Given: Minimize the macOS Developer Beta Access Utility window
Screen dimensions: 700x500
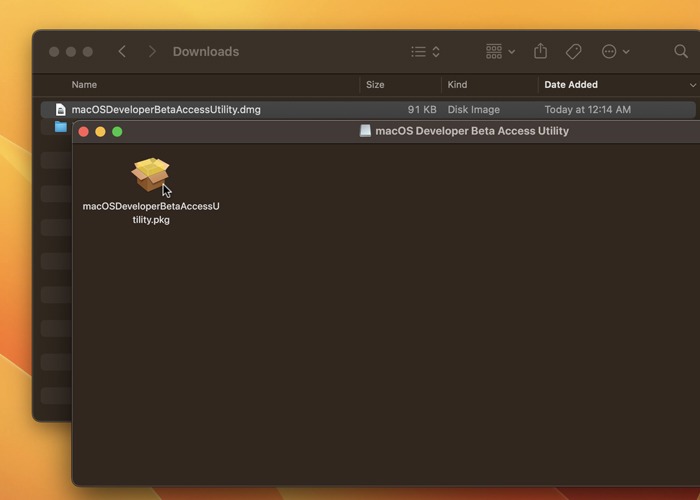Looking at the screenshot, I should [100, 132].
